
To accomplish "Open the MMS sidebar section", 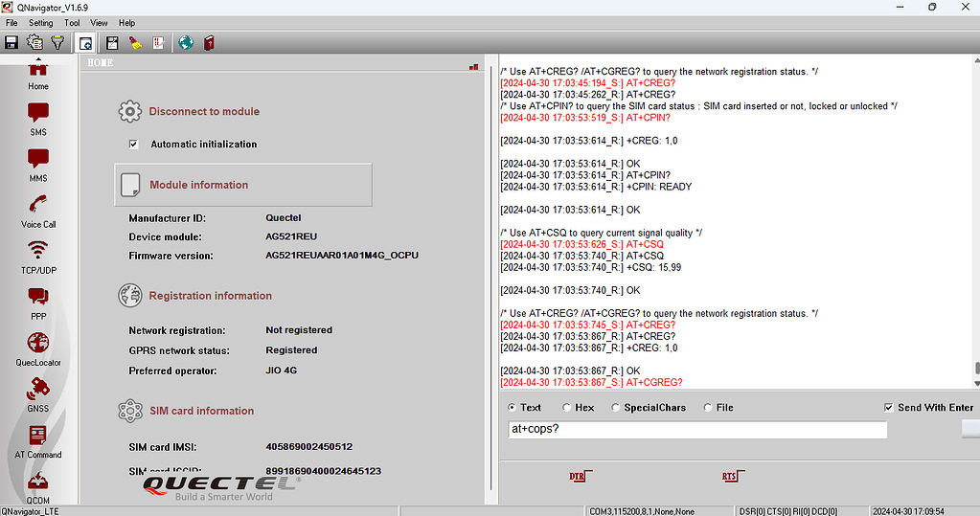I will [x=38, y=166].
